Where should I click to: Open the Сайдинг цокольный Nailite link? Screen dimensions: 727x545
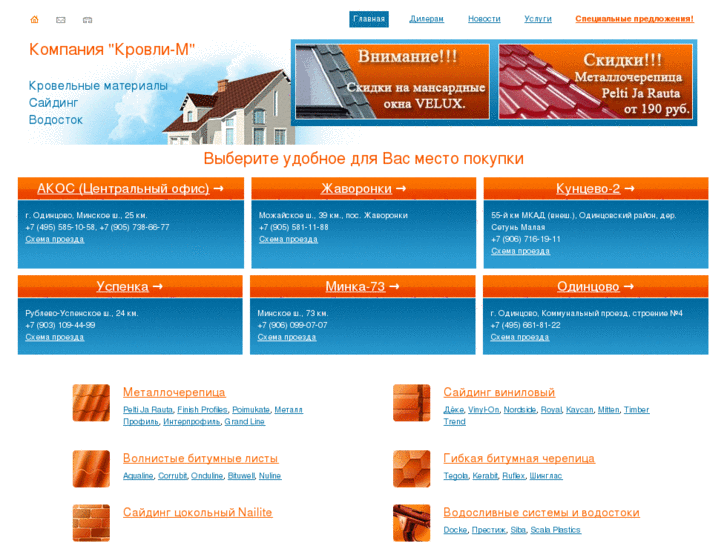pyautogui.click(x=198, y=513)
